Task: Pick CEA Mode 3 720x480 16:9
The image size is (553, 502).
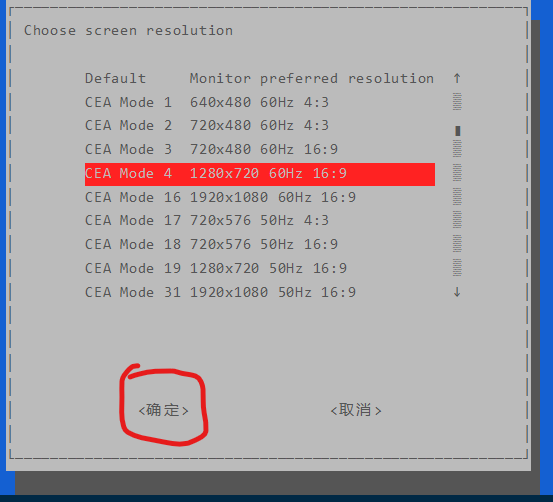Action: click(x=260, y=150)
